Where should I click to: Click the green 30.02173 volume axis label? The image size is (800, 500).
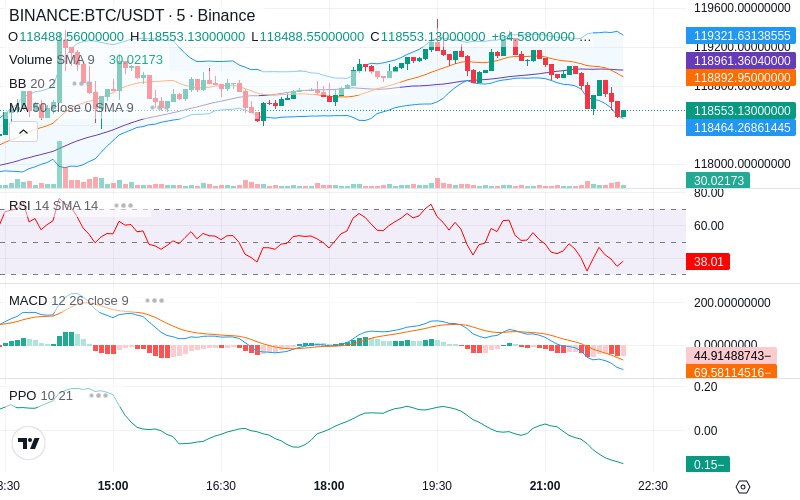(x=718, y=180)
